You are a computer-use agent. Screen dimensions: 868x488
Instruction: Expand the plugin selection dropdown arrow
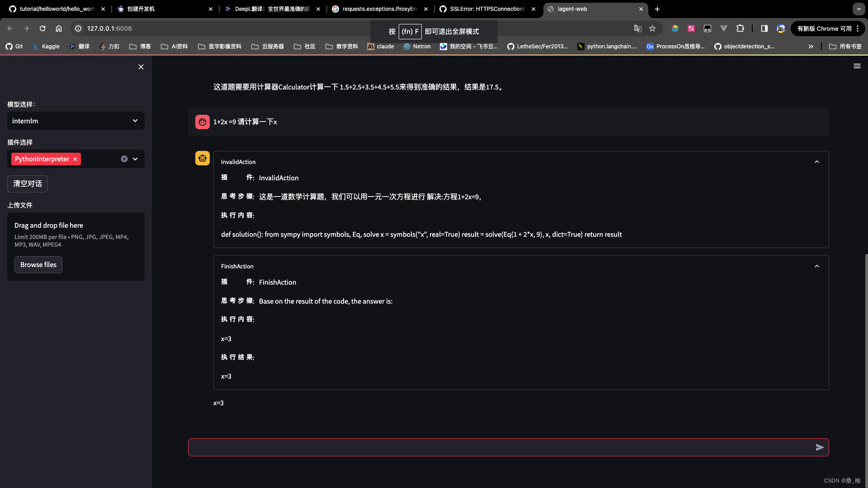tap(135, 159)
